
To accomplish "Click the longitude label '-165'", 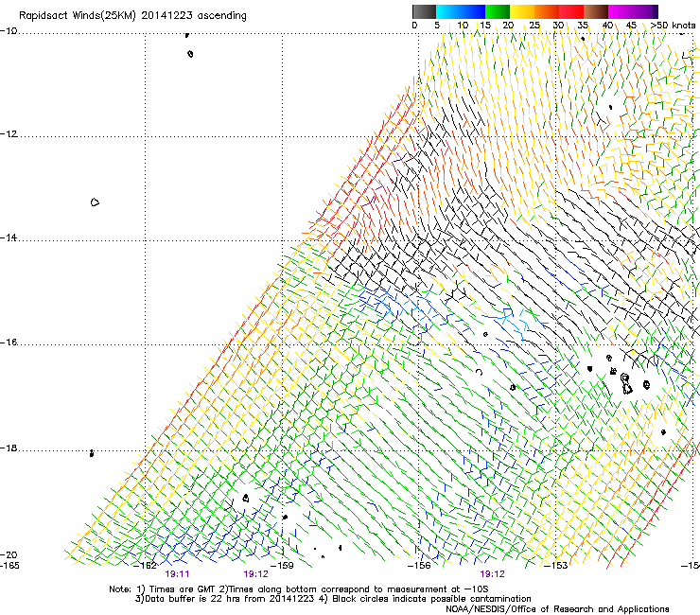I will click(9, 566).
